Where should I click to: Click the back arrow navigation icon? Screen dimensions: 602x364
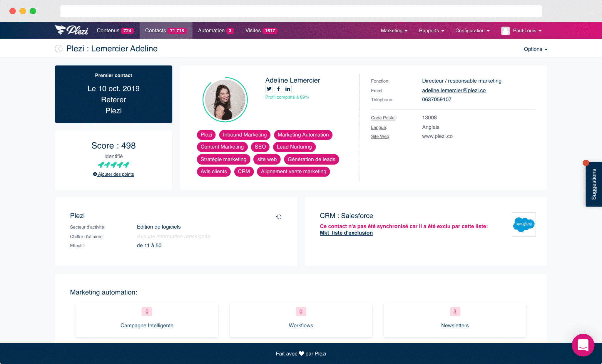[58, 48]
